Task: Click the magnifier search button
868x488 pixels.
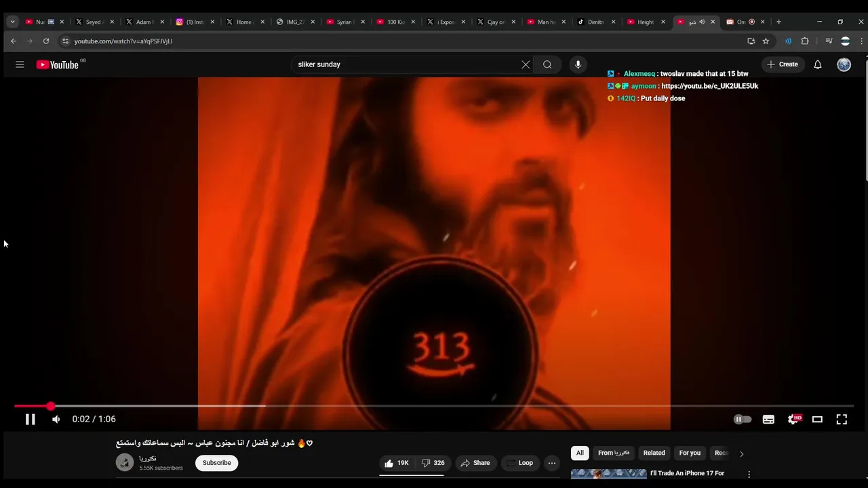Action: coord(547,64)
